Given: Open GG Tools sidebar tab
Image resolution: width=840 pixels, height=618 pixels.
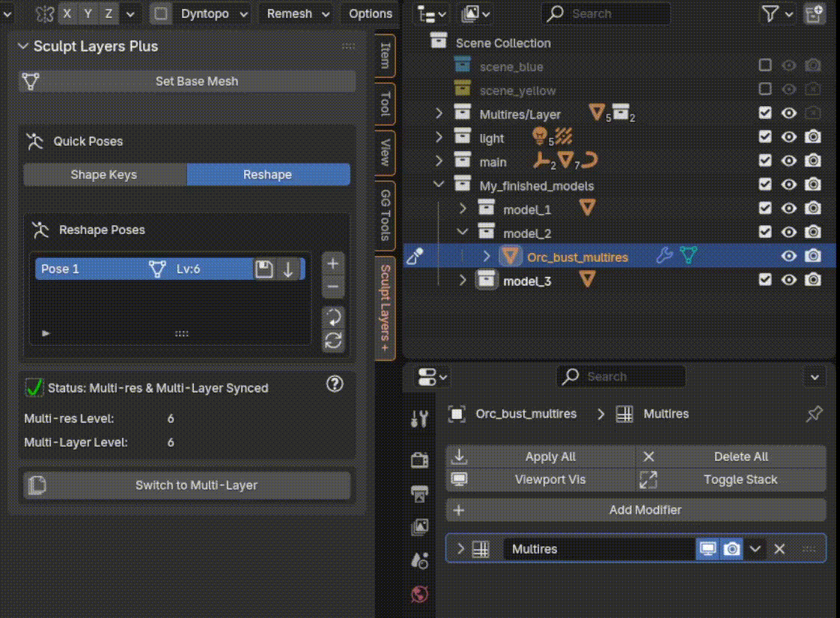Looking at the screenshot, I should (x=385, y=215).
